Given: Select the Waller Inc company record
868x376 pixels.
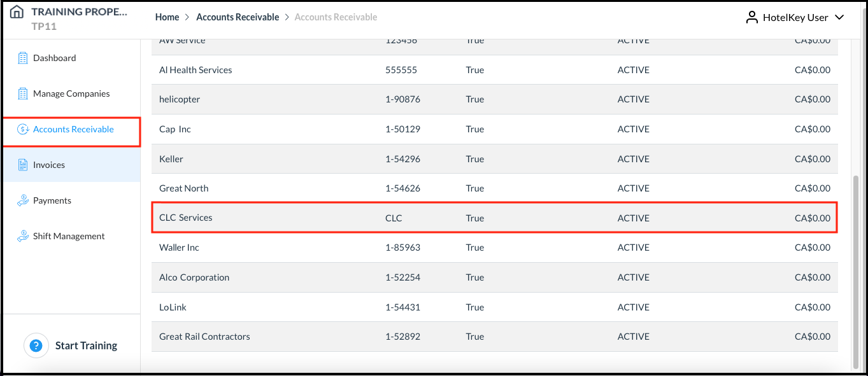Looking at the screenshot, I should 382,247.
